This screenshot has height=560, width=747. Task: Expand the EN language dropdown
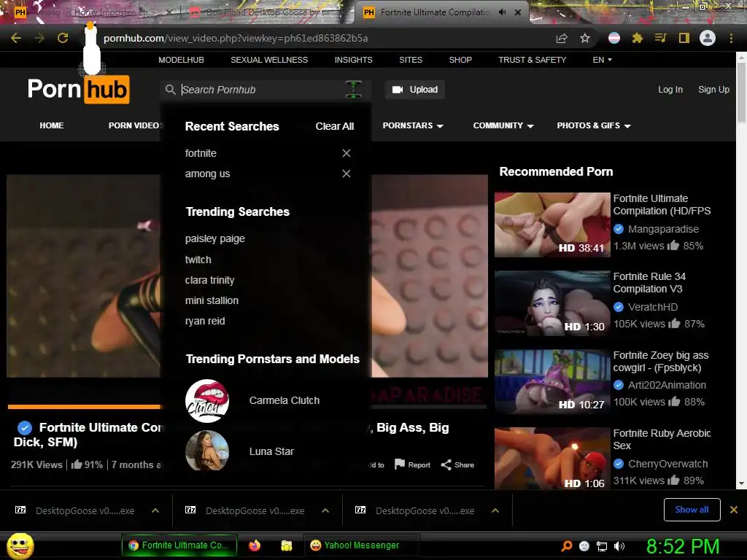[x=602, y=60]
